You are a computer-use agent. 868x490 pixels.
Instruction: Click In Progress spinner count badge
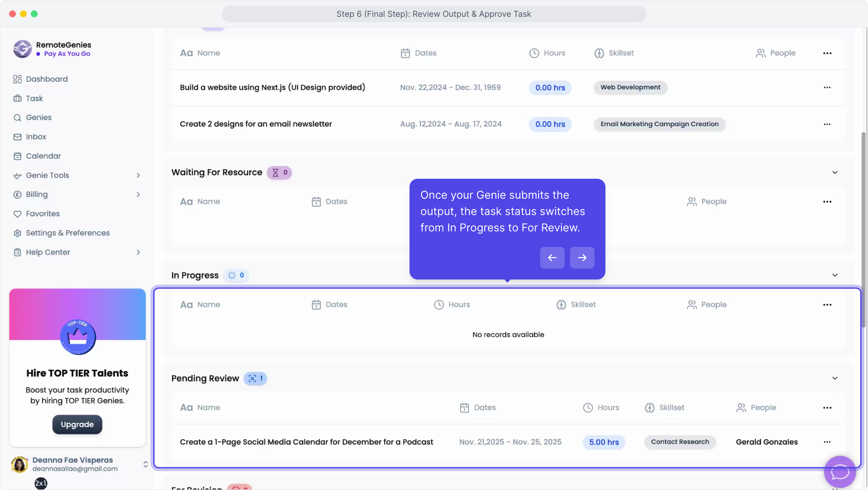236,275
